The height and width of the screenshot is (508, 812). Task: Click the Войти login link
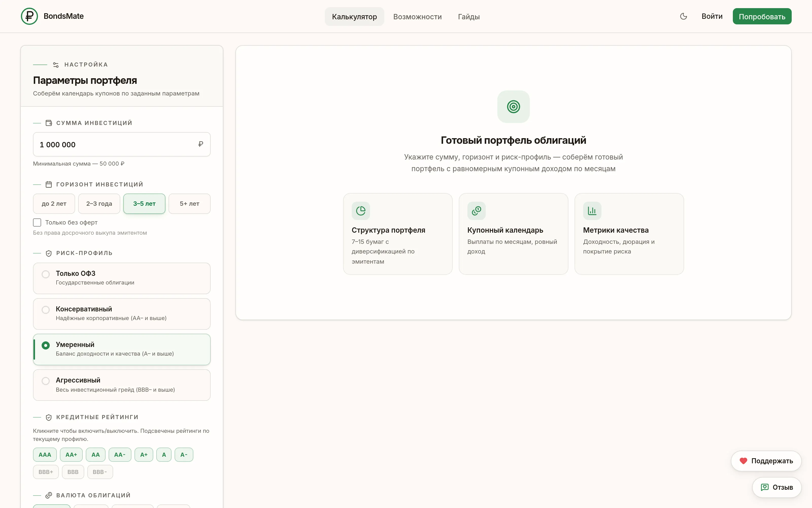[x=712, y=16]
